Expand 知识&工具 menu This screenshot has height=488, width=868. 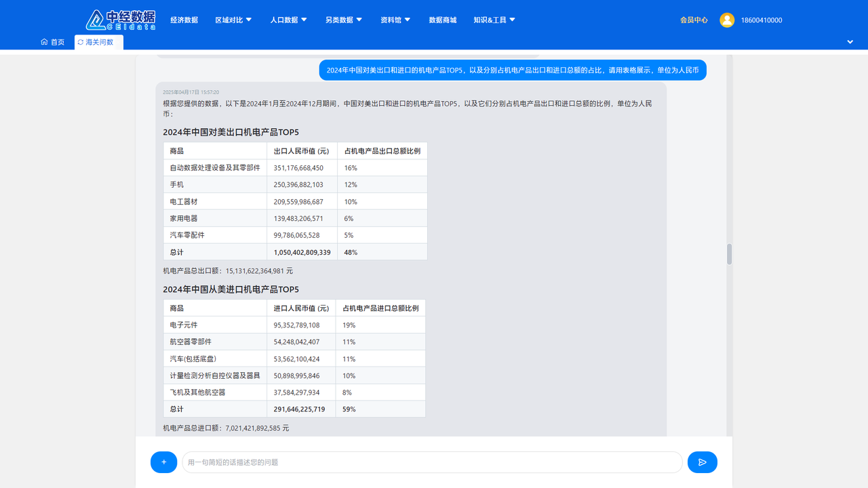(494, 20)
